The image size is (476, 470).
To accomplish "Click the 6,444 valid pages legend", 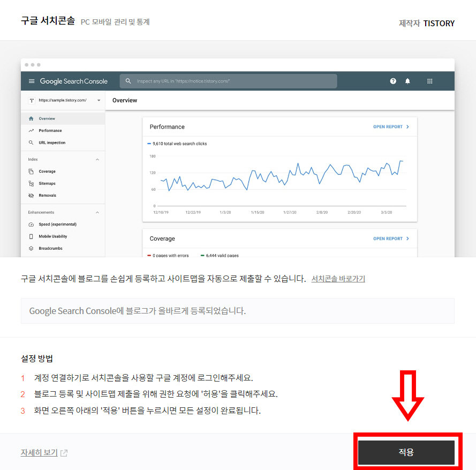I will click(220, 256).
